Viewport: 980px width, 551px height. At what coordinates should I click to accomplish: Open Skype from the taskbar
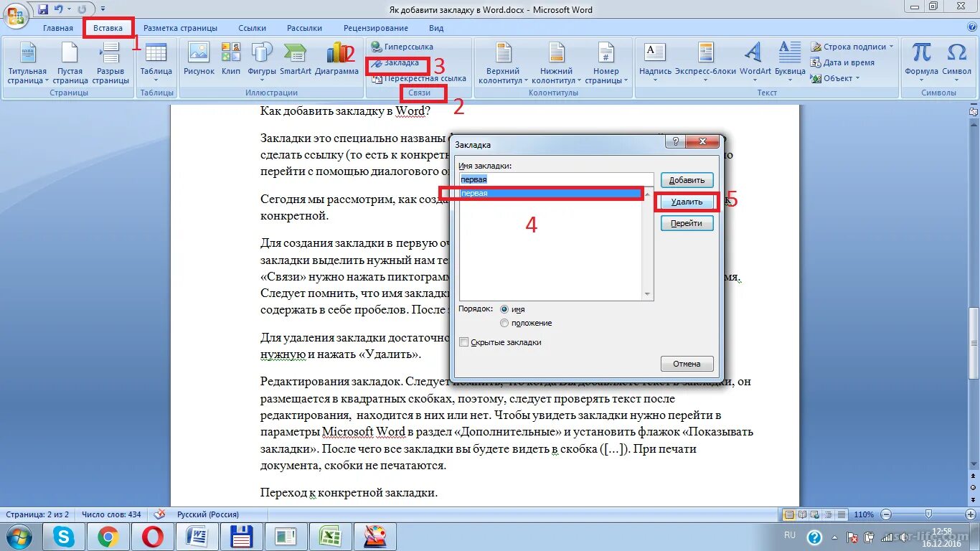64,537
